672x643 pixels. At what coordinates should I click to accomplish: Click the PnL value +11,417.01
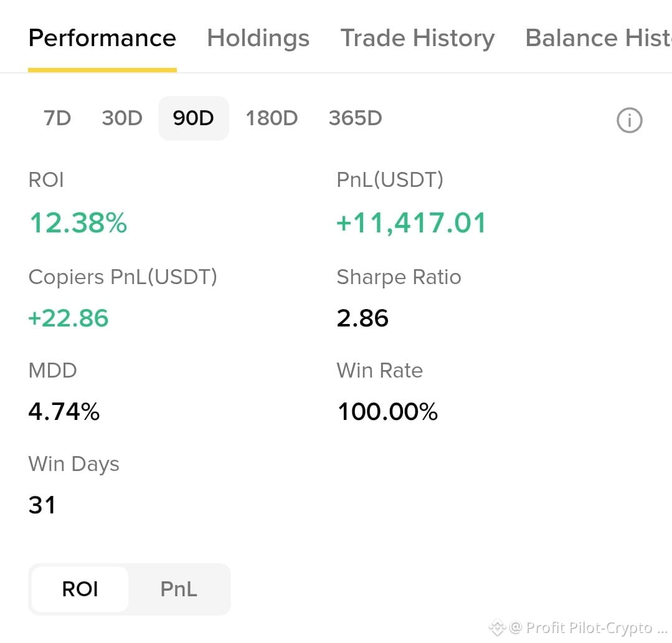click(x=410, y=223)
